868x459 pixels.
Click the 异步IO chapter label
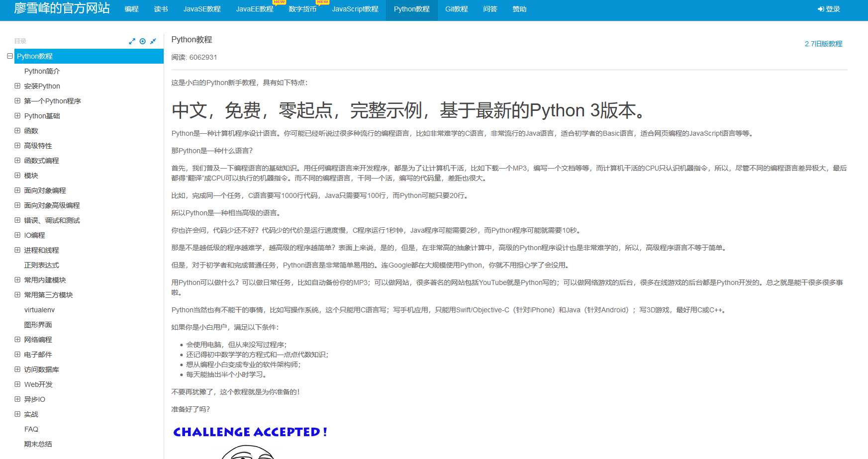(x=35, y=399)
